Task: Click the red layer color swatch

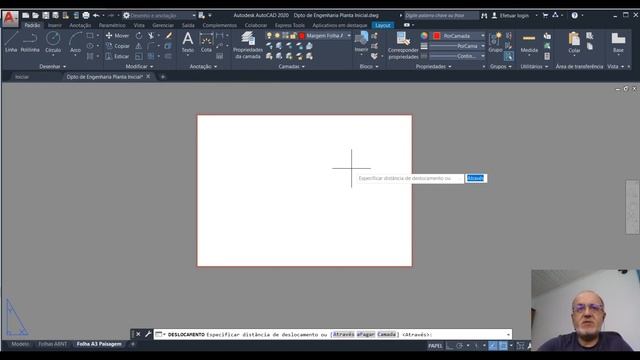Action: [x=302, y=36]
